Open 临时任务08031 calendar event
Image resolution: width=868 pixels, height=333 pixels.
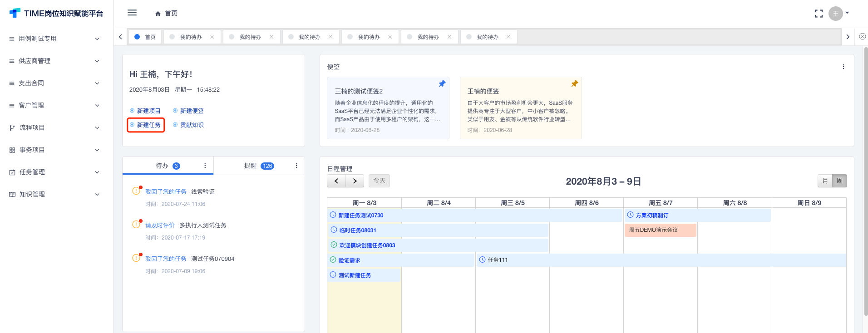tap(438, 230)
